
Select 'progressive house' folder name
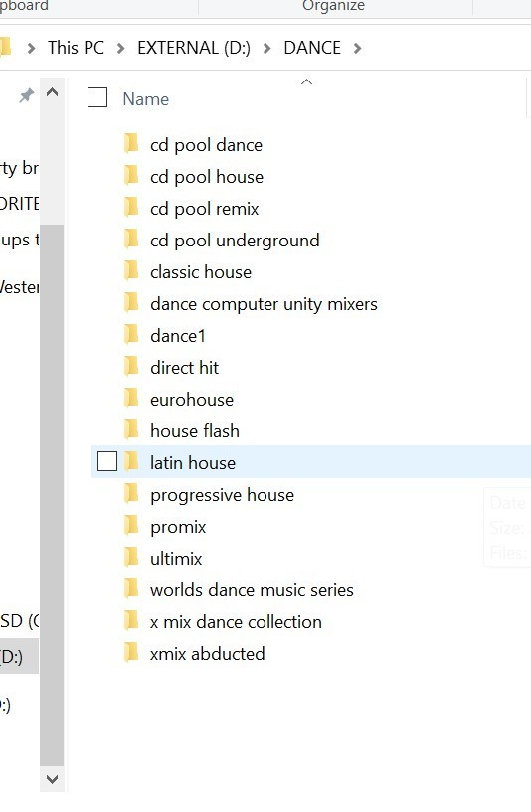[222, 495]
